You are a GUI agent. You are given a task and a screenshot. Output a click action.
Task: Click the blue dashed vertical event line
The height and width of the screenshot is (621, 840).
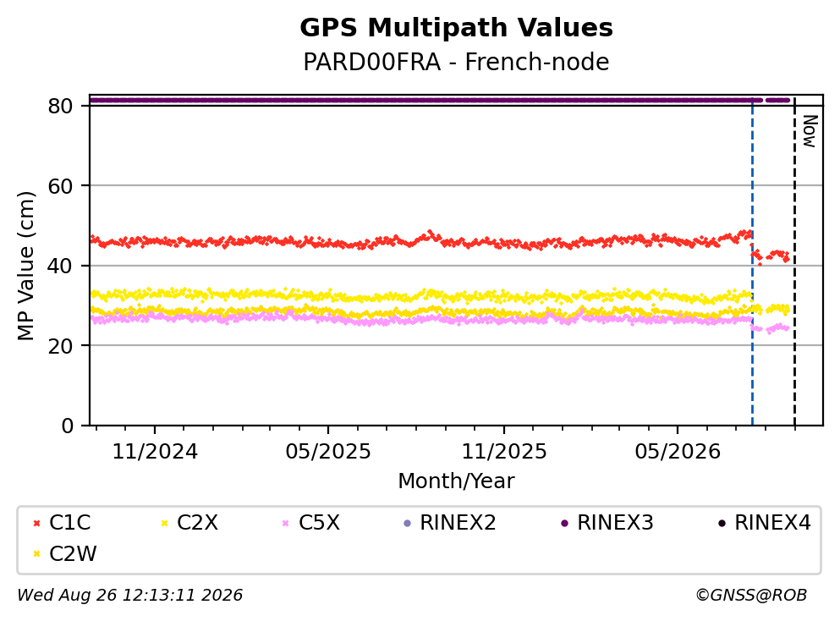coord(752,262)
